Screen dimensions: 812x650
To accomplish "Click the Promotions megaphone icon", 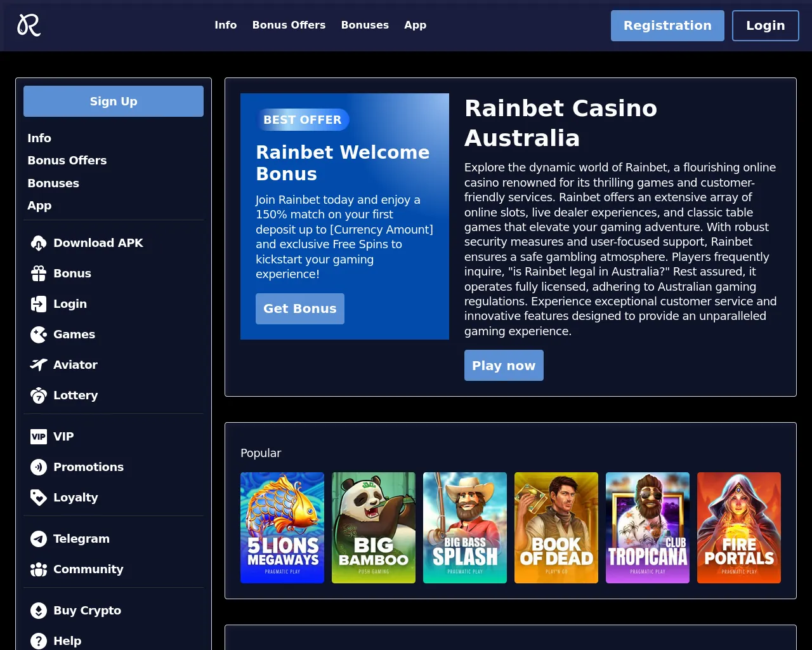I will (x=39, y=467).
